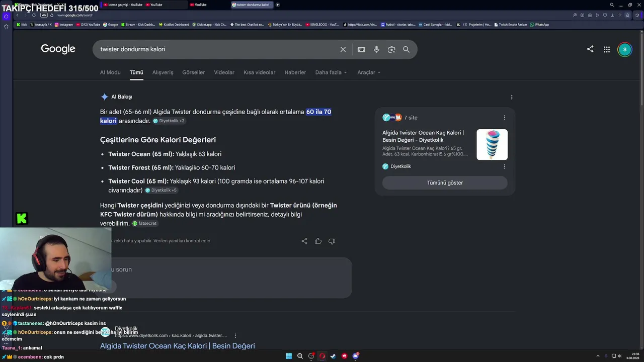Click the browser address bar URL

pyautogui.click(x=75, y=15)
